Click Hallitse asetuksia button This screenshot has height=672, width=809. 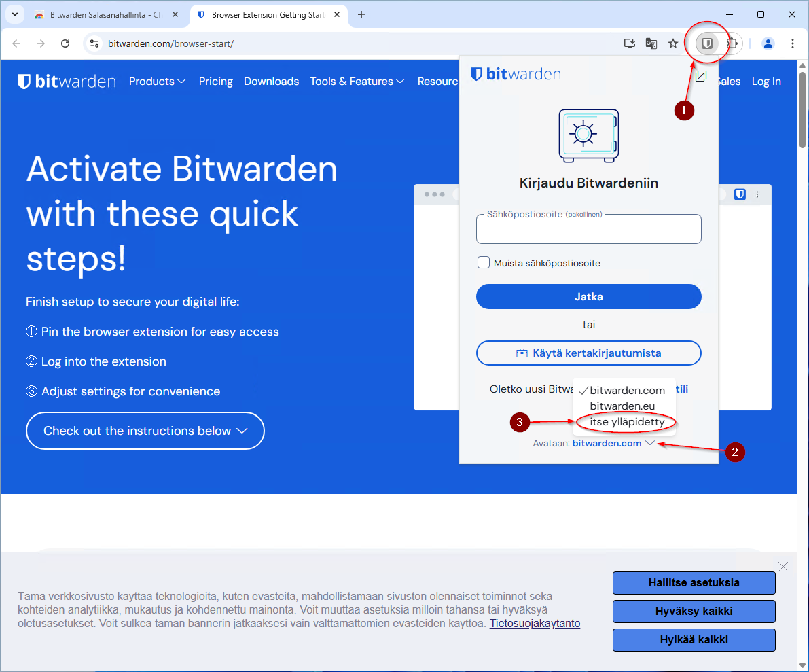pyautogui.click(x=694, y=583)
